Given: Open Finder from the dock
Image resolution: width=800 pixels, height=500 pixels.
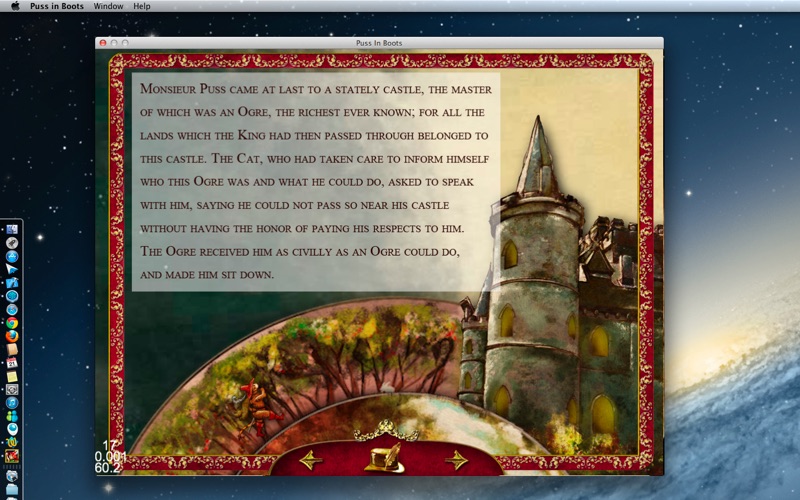Looking at the screenshot, I should (12, 230).
